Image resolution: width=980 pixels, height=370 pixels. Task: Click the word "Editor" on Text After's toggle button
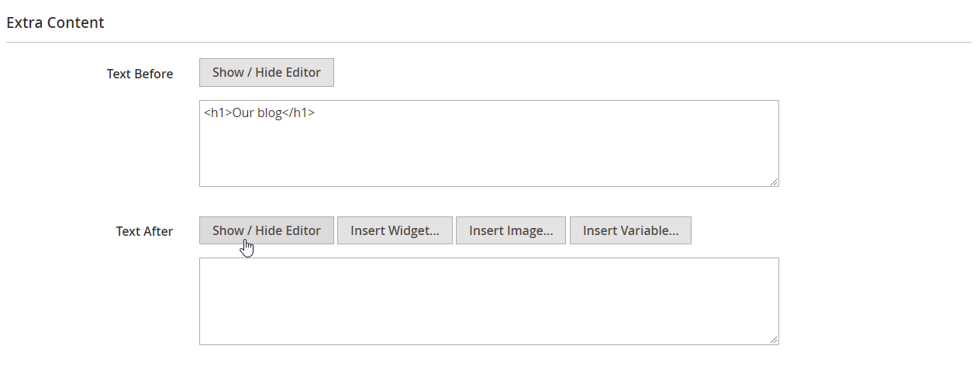click(301, 230)
